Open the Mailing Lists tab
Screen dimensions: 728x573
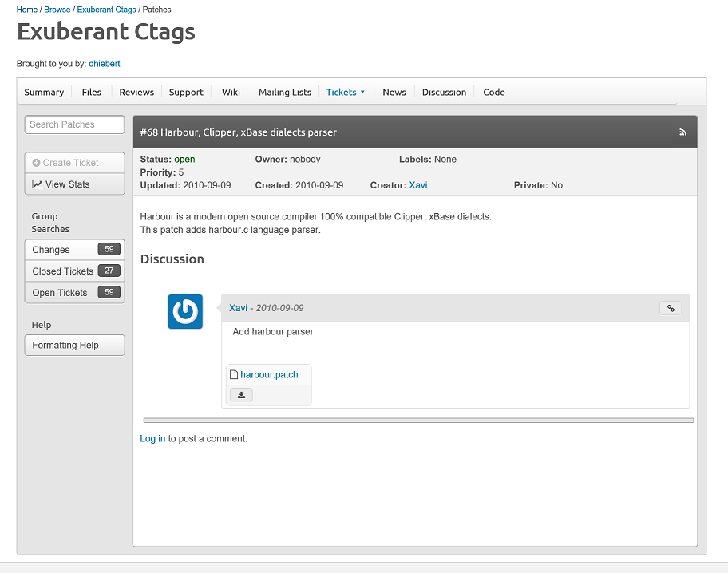click(285, 92)
